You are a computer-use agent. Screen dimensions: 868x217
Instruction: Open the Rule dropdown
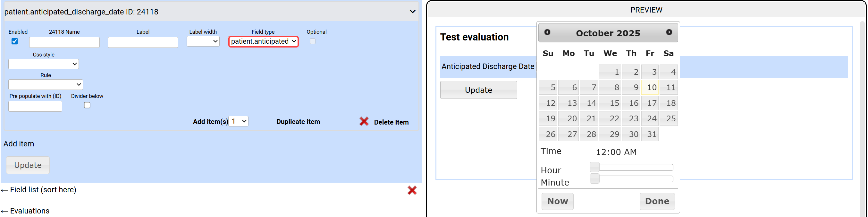[x=46, y=85]
